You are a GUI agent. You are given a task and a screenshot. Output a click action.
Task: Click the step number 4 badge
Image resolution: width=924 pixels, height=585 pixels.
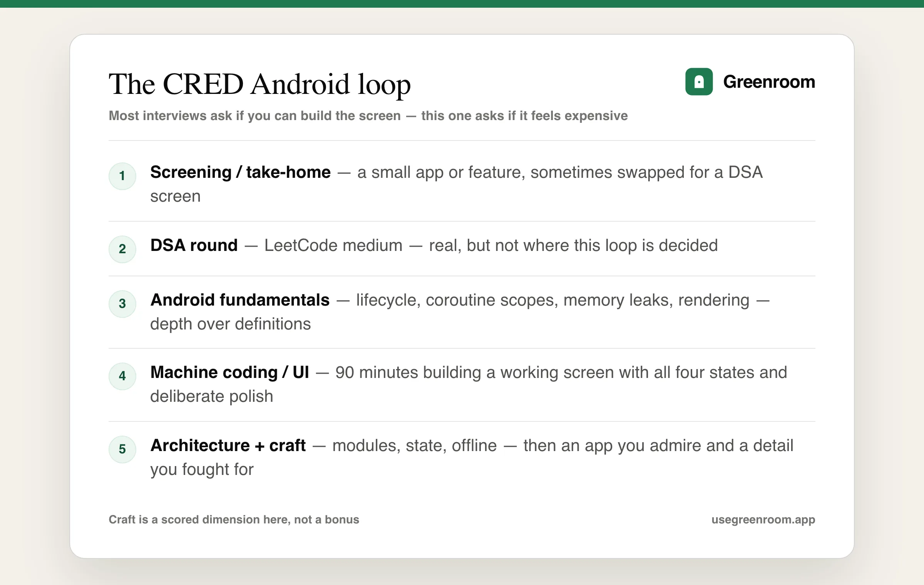point(122,376)
